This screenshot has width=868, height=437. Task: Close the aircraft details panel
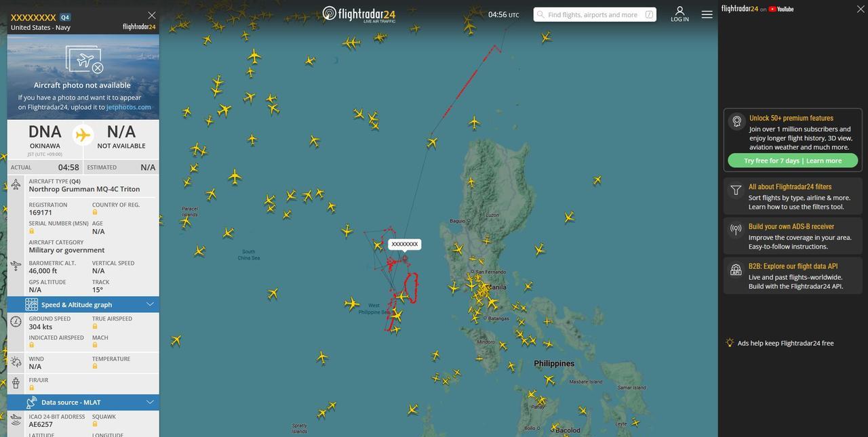[x=152, y=15]
